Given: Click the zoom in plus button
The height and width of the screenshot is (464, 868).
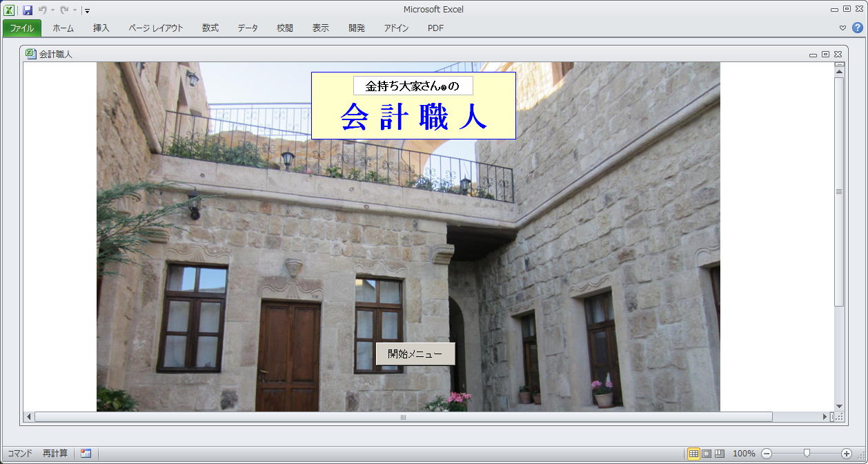Looking at the screenshot, I should pos(847,454).
